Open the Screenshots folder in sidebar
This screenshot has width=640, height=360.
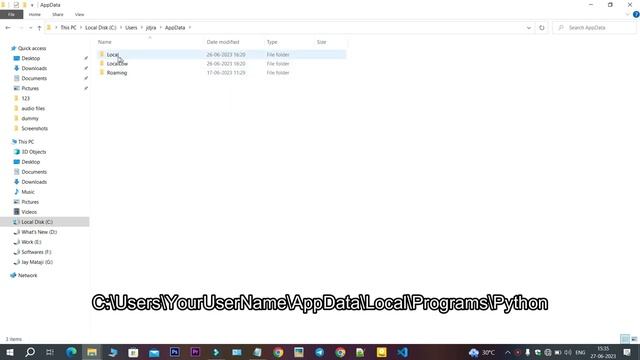34,129
